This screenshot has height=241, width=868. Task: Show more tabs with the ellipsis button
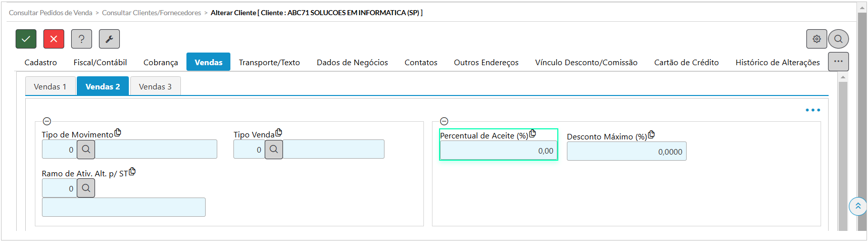(838, 62)
